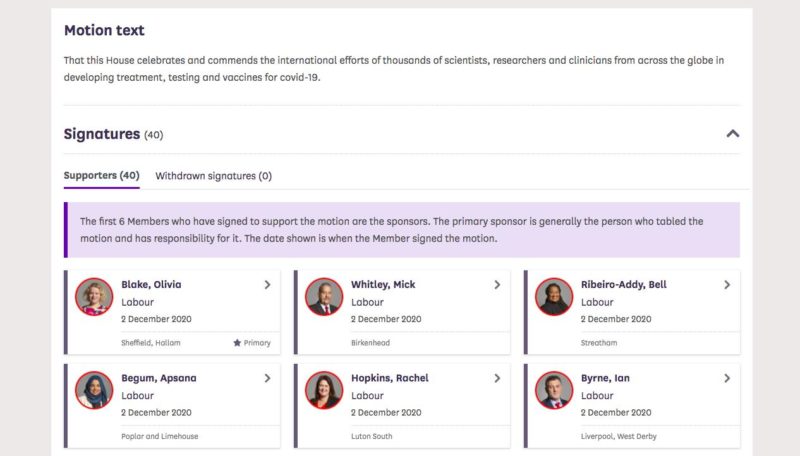800x456 pixels.
Task: Open the Hopkins, Rachel name link
Action: point(389,379)
